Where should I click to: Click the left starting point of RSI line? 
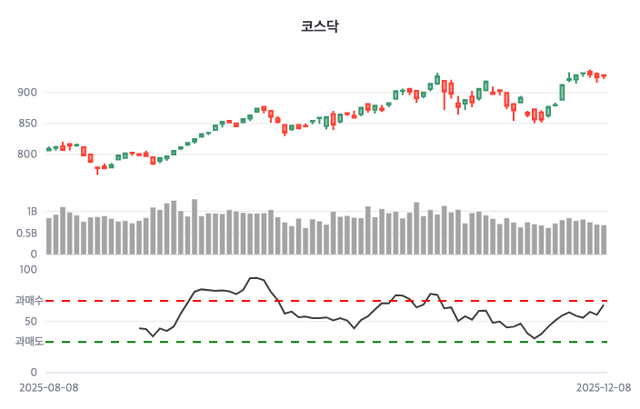click(139, 328)
